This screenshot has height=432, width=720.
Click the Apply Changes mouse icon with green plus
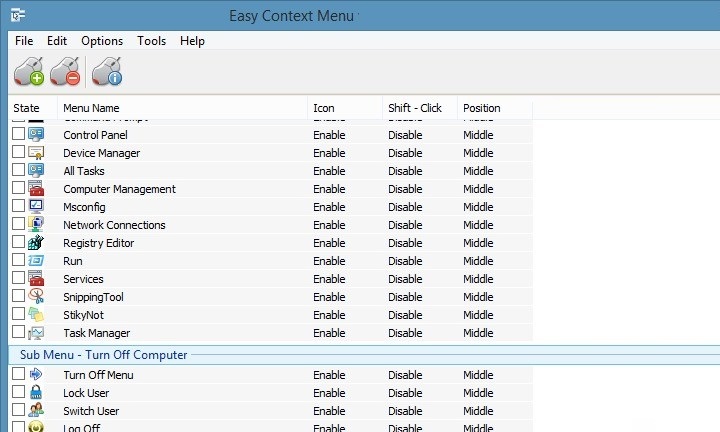point(29,72)
